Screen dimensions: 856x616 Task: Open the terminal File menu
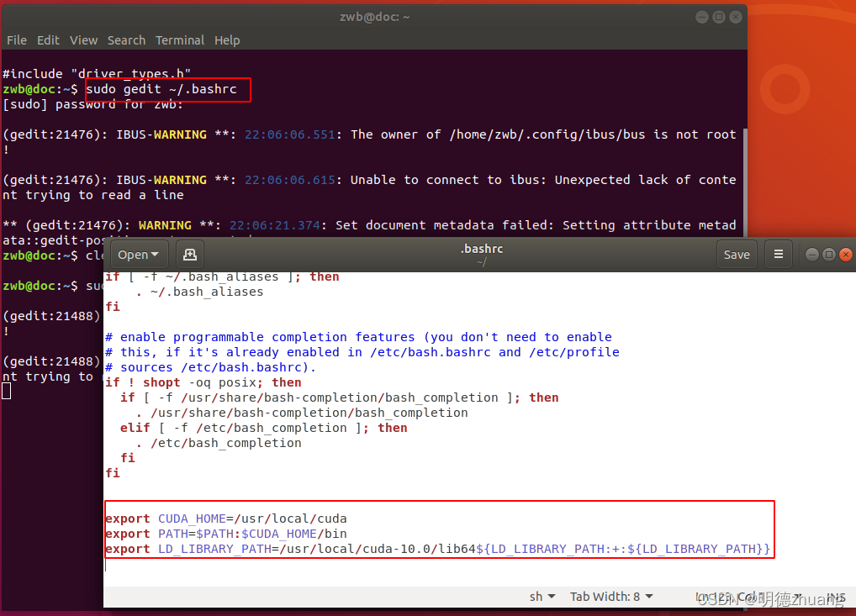tap(16, 40)
